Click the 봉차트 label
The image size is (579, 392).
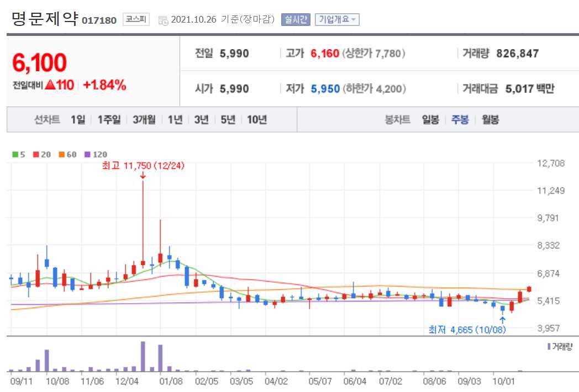pos(397,120)
